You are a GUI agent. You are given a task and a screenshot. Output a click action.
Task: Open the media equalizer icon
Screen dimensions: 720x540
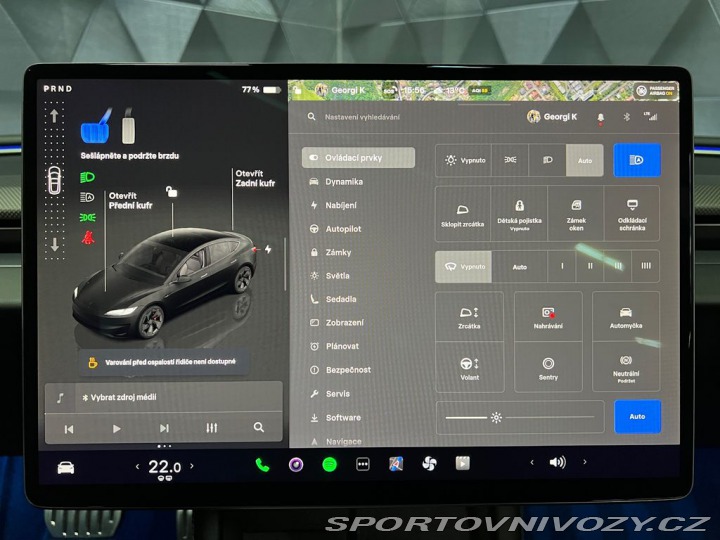pyautogui.click(x=212, y=428)
